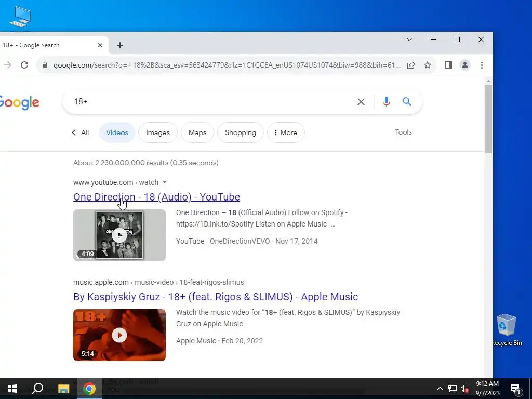The height and width of the screenshot is (399, 532).
Task: Reload the page with the refresh icon
Action: (24, 65)
